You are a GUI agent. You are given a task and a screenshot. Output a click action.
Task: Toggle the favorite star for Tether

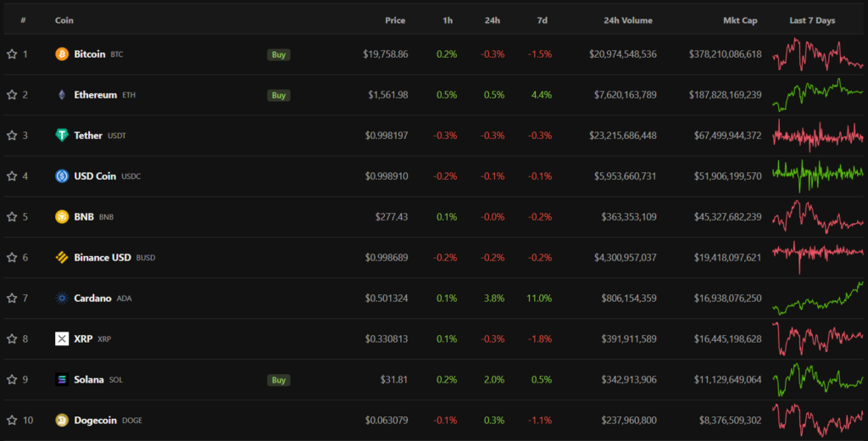tap(12, 136)
